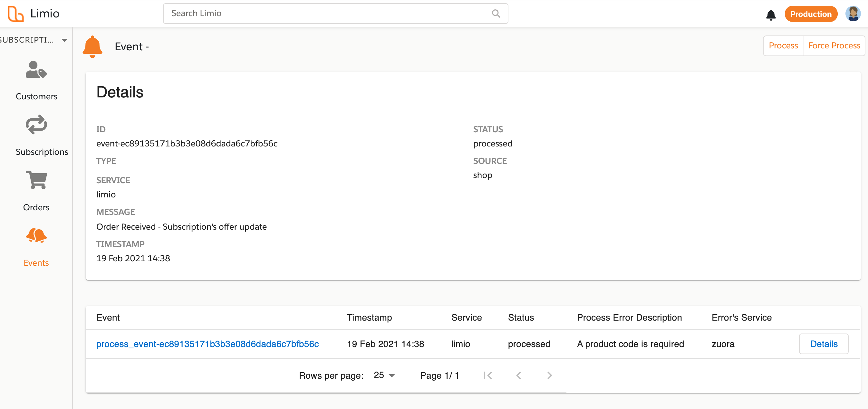Open the Subscriptions label in sidebar
Screen dimensions: 868x409
[42, 152]
